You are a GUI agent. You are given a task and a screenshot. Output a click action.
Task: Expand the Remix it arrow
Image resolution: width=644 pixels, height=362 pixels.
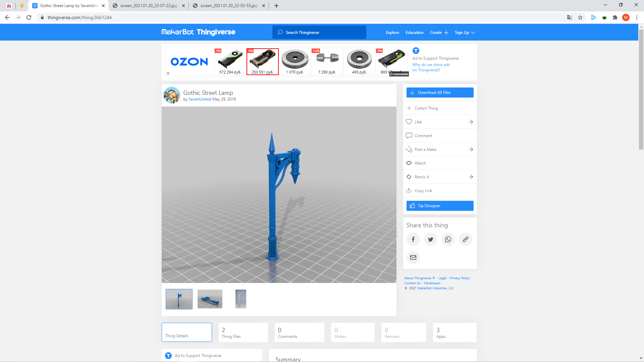point(471,177)
